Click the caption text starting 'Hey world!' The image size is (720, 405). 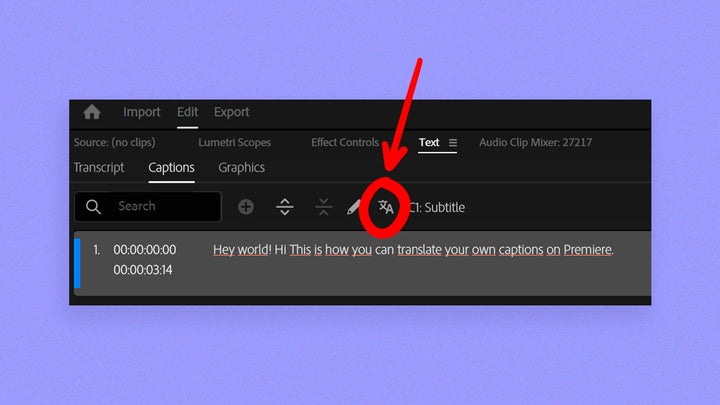(413, 250)
